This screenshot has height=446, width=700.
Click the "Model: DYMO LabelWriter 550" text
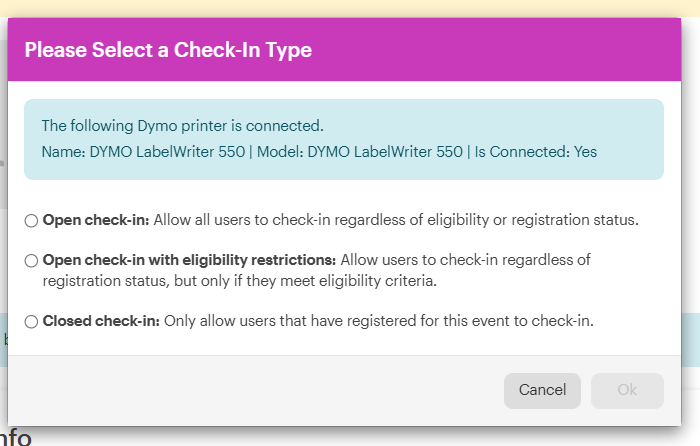[x=385, y=152]
